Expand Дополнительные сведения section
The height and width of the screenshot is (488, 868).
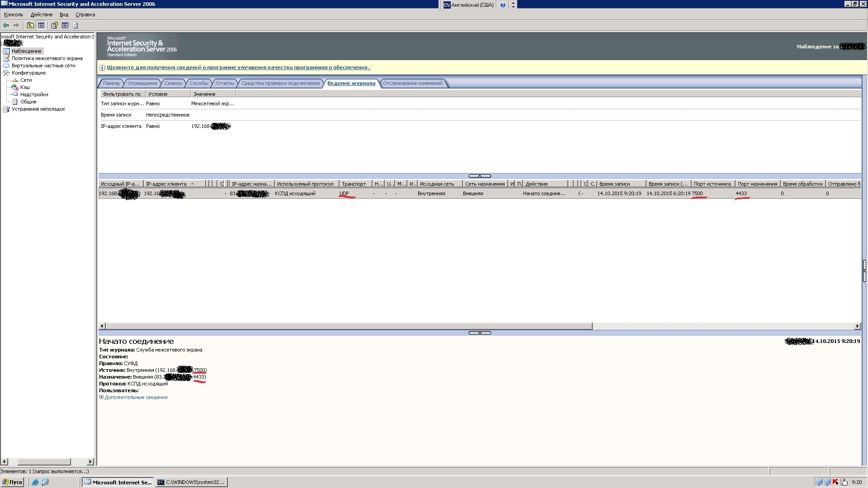(x=101, y=397)
